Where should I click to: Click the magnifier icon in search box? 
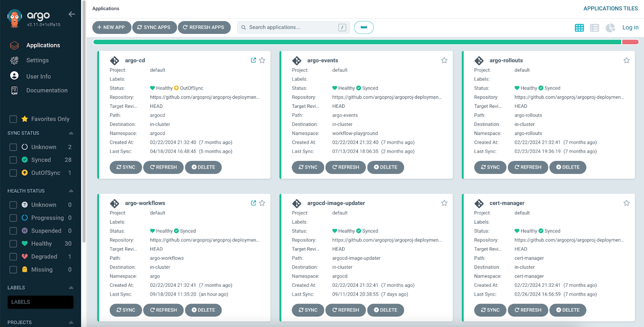tap(244, 28)
